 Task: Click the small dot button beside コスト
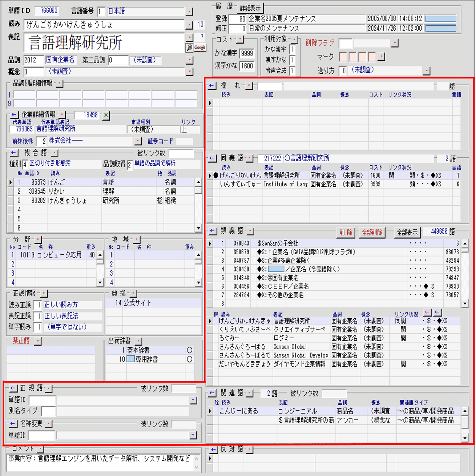(240, 39)
